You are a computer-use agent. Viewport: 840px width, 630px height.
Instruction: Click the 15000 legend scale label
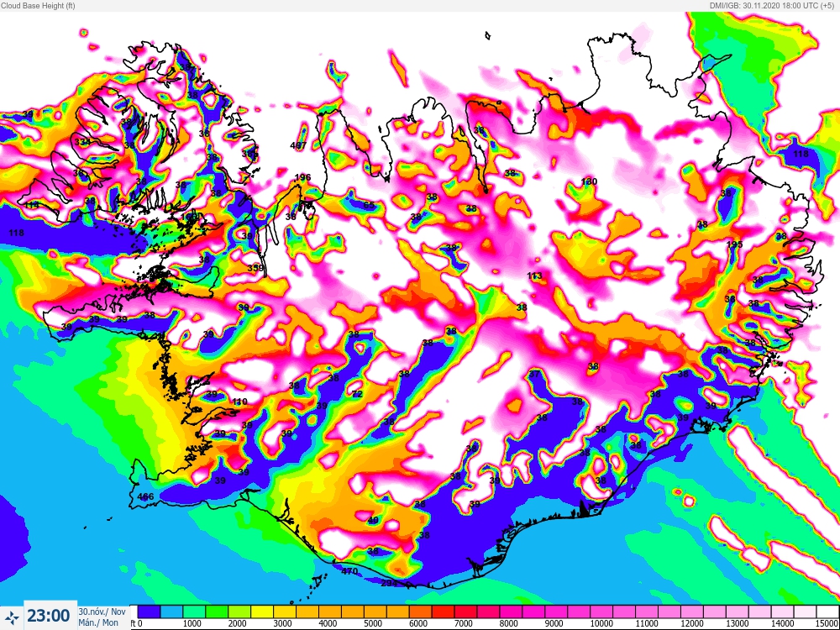click(827, 624)
